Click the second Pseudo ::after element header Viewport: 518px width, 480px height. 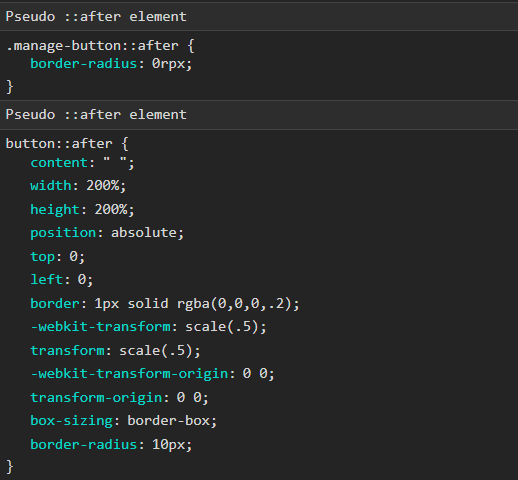click(x=259, y=115)
